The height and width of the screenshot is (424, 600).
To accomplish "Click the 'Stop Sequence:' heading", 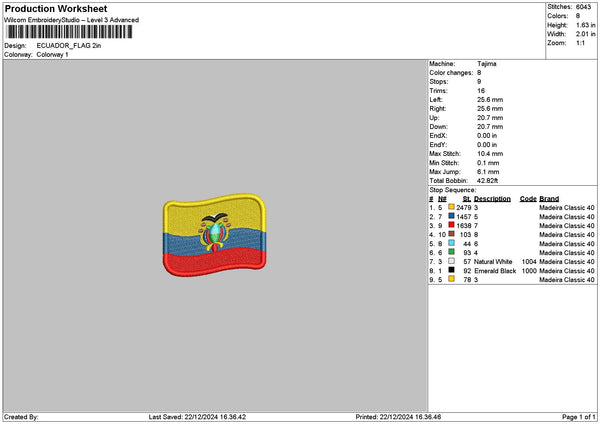I will (453, 190).
